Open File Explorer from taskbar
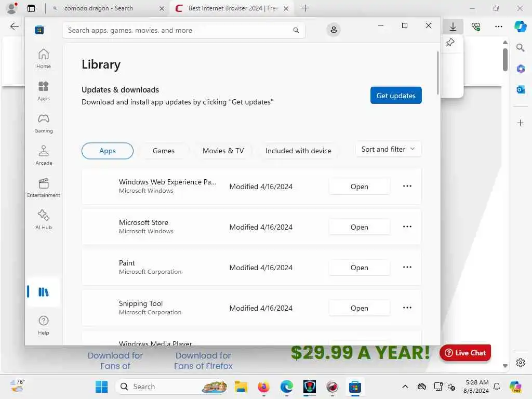The height and width of the screenshot is (399, 532). pos(241,387)
